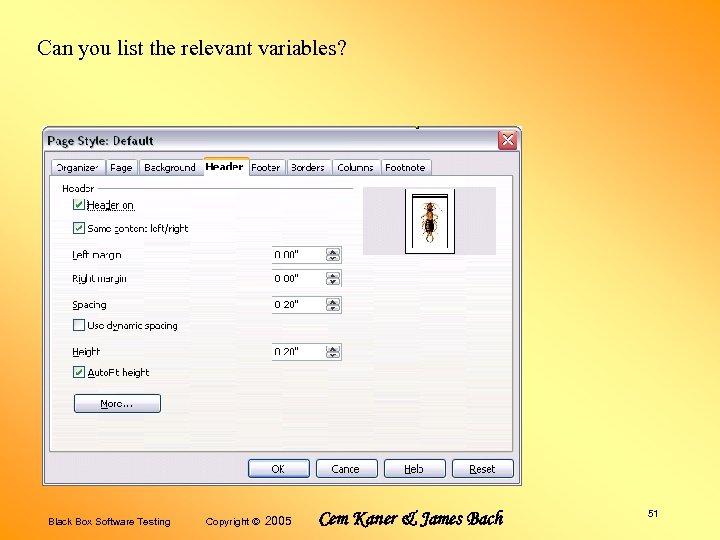The height and width of the screenshot is (540, 720).
Task: Disable AutoFit height checkbox
Action: 79,372
